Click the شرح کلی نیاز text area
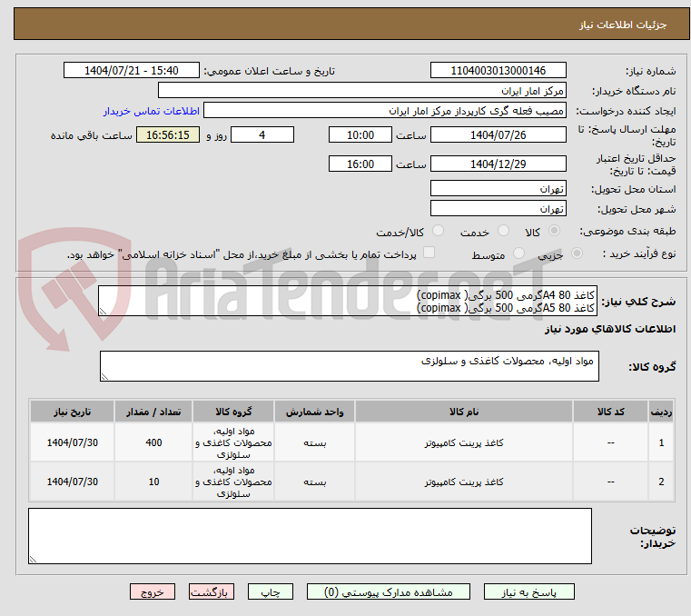Image resolution: width=691 pixels, height=616 pixels. click(348, 301)
